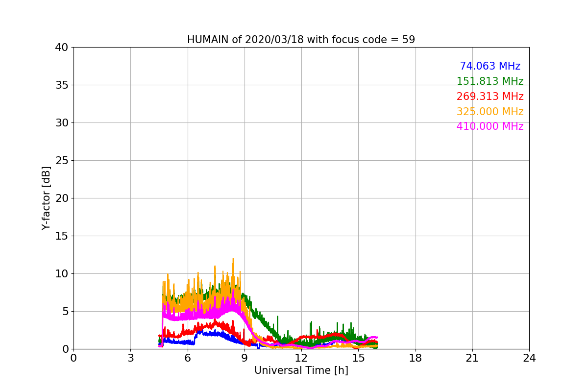Select the 325.000 MHz legend label
588x392 pixels.
(x=490, y=112)
